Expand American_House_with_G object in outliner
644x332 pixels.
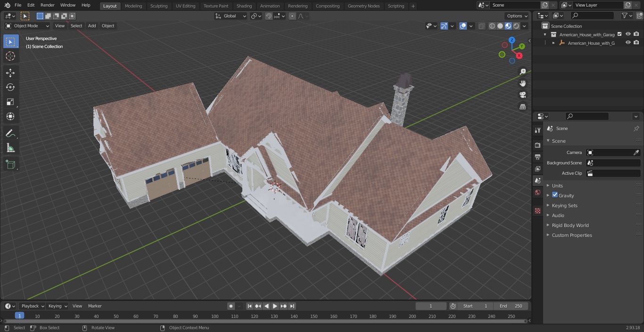(x=553, y=43)
